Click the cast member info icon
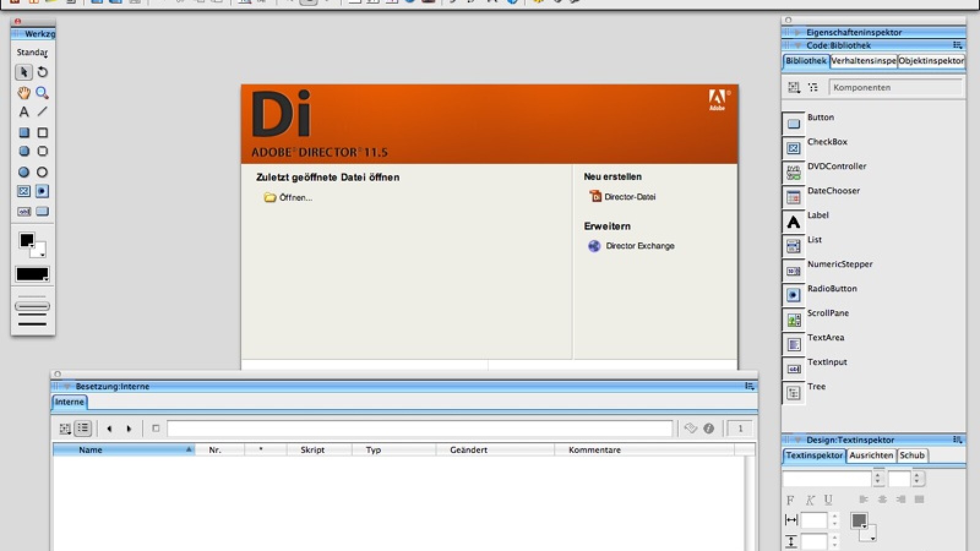 click(x=709, y=429)
